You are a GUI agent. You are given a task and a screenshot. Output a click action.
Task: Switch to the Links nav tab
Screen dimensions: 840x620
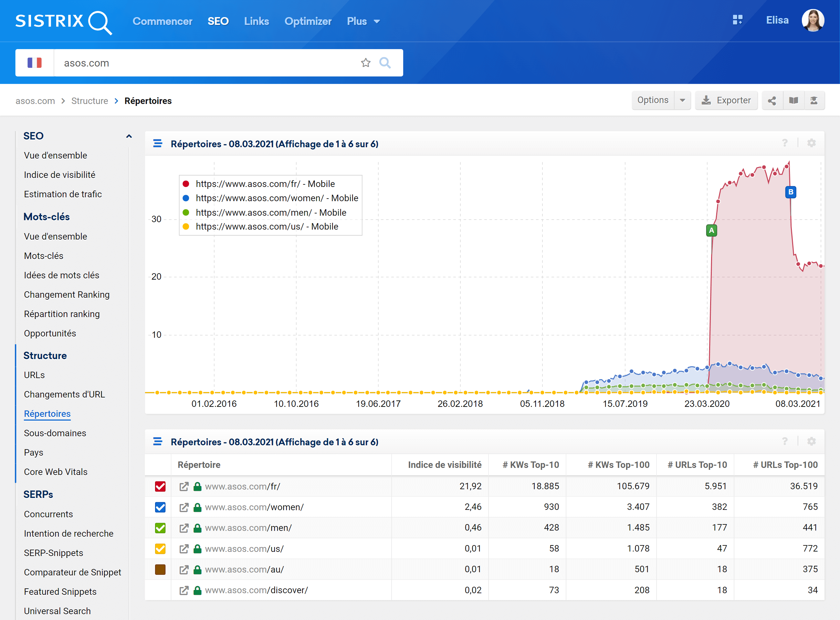point(257,21)
